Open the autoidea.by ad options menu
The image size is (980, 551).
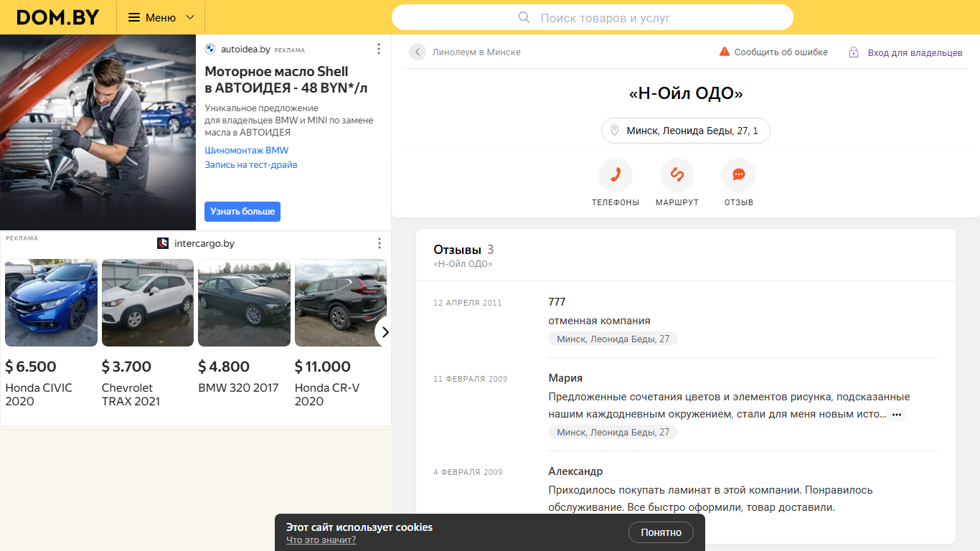coord(379,49)
